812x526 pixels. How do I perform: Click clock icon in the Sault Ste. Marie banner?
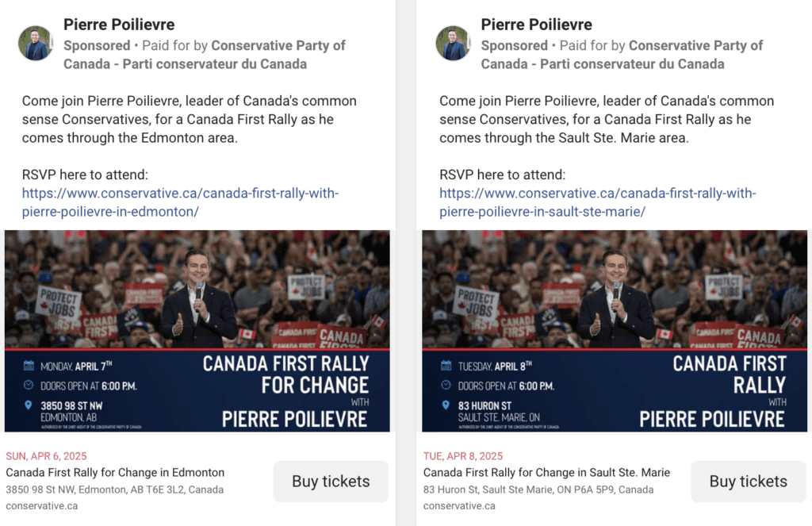tap(446, 386)
